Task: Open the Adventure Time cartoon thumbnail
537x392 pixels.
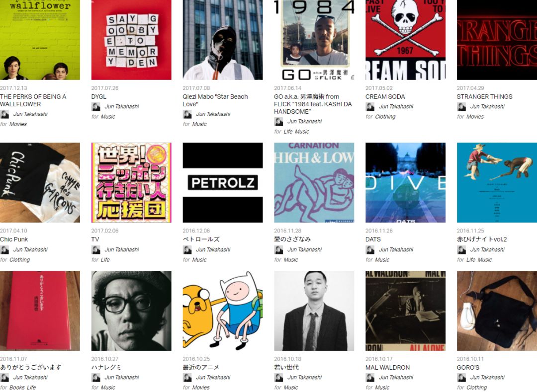Action: point(223,311)
